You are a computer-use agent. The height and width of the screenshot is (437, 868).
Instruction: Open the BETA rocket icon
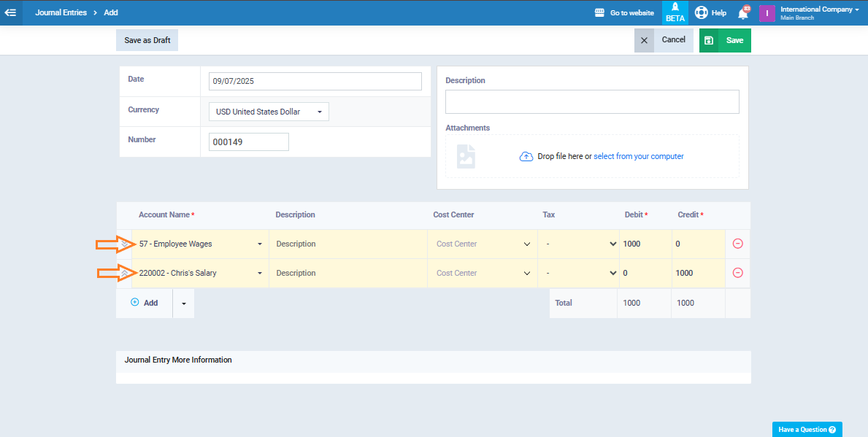tap(675, 12)
